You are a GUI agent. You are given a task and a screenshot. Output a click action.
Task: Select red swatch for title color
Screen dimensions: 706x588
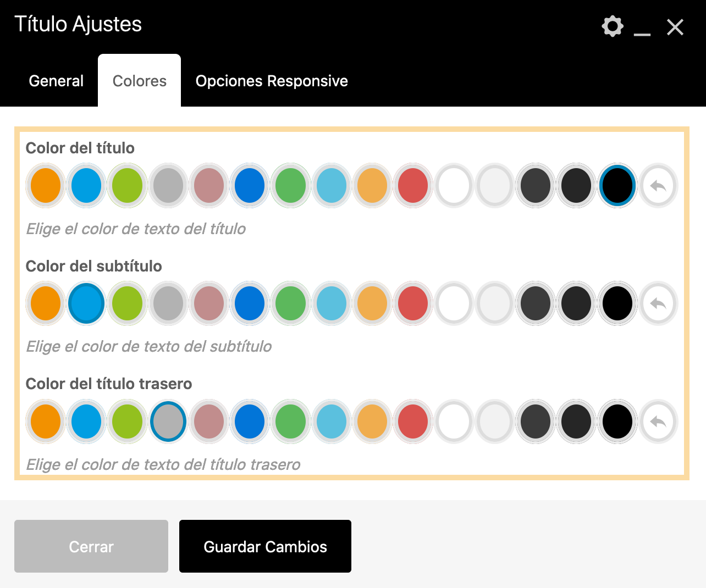[413, 186]
